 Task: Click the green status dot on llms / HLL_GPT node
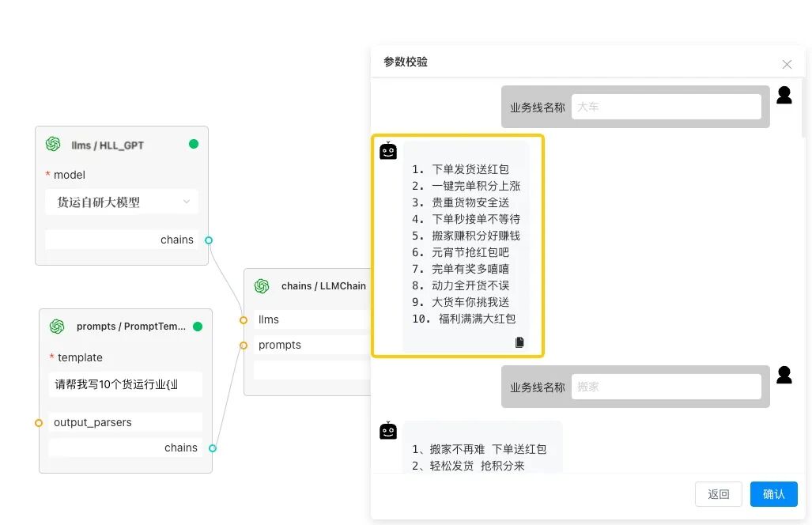coord(194,144)
